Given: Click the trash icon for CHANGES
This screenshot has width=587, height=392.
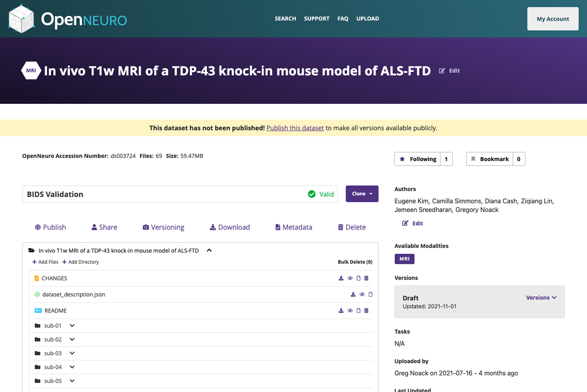Looking at the screenshot, I should [x=366, y=278].
